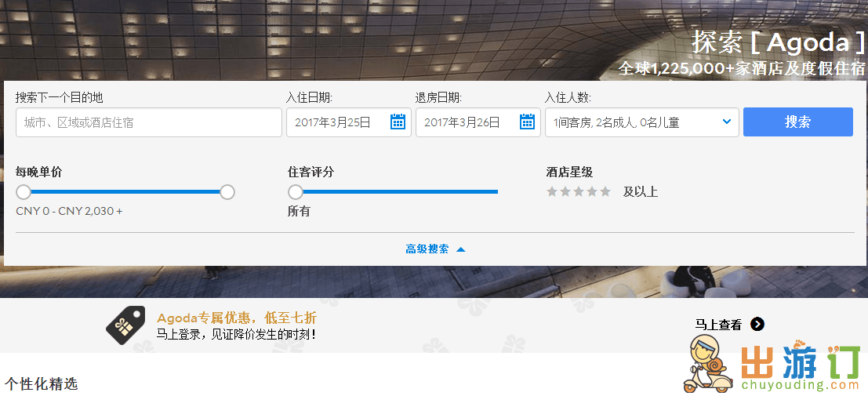Select the third star in 酒店星级
Screen dimensions: 868x396
point(579,191)
